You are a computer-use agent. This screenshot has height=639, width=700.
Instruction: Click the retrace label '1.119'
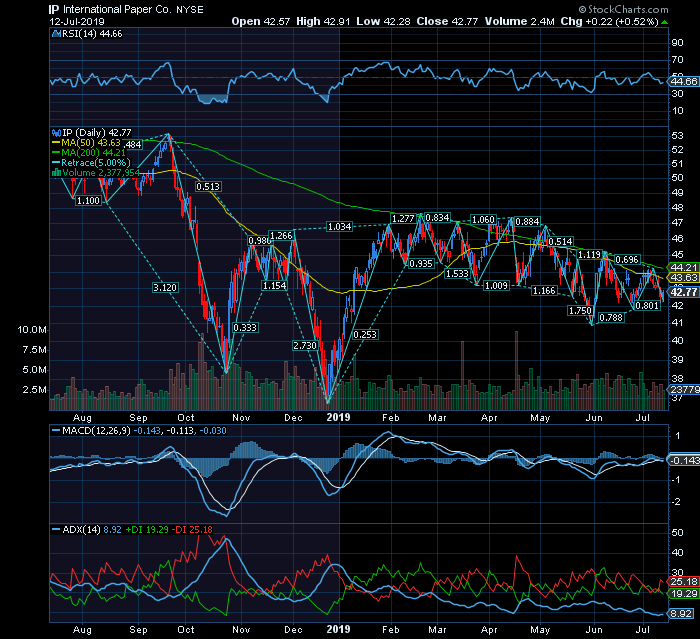589,255
